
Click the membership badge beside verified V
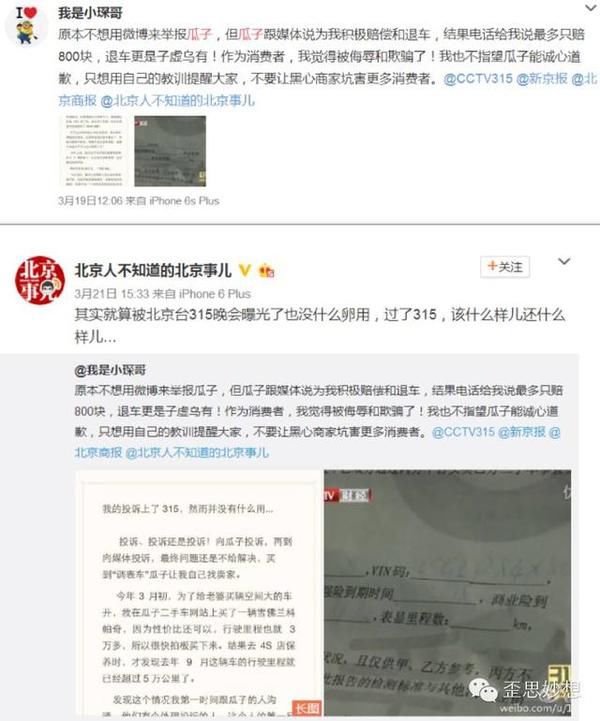pyautogui.click(x=267, y=271)
